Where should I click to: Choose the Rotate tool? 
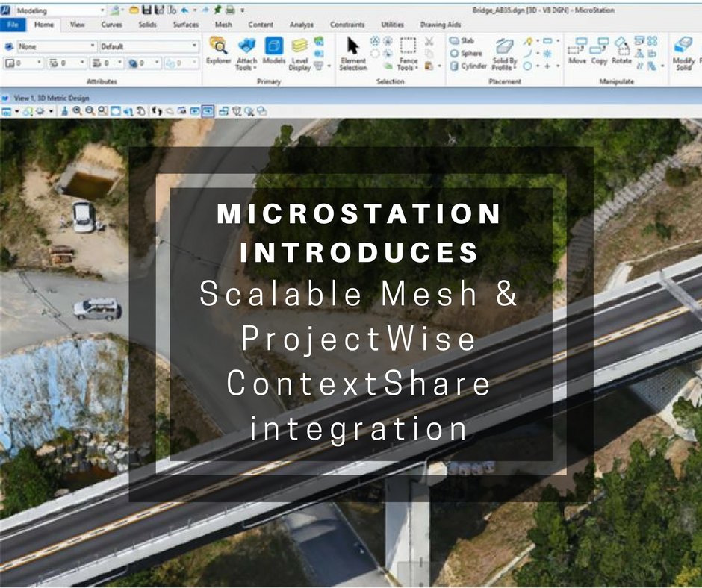point(621,51)
